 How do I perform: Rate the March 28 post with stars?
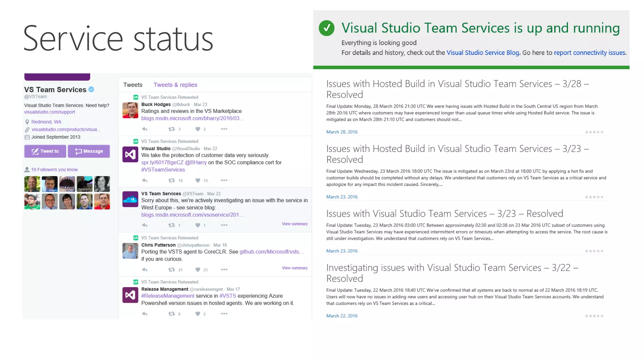coord(594,132)
